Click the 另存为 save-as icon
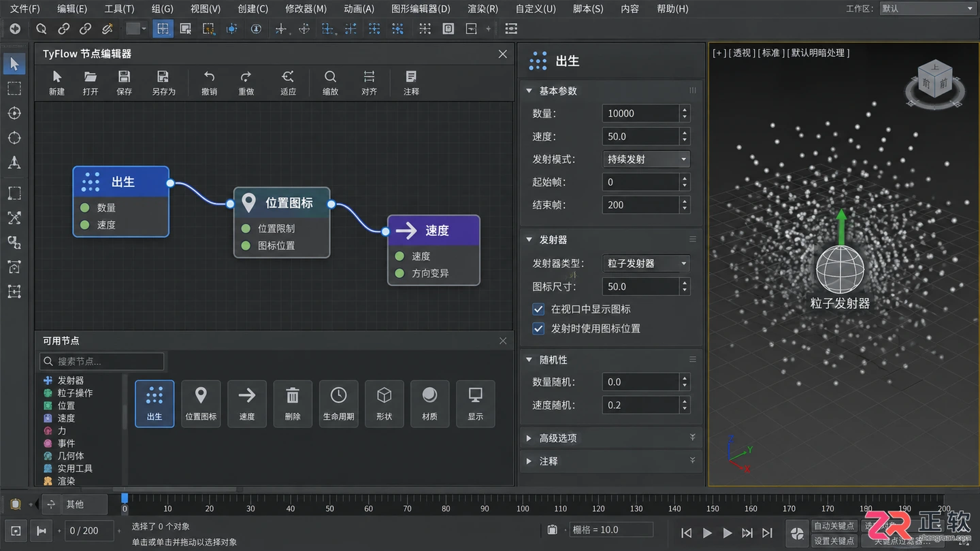This screenshot has height=551, width=980. pyautogui.click(x=163, y=76)
